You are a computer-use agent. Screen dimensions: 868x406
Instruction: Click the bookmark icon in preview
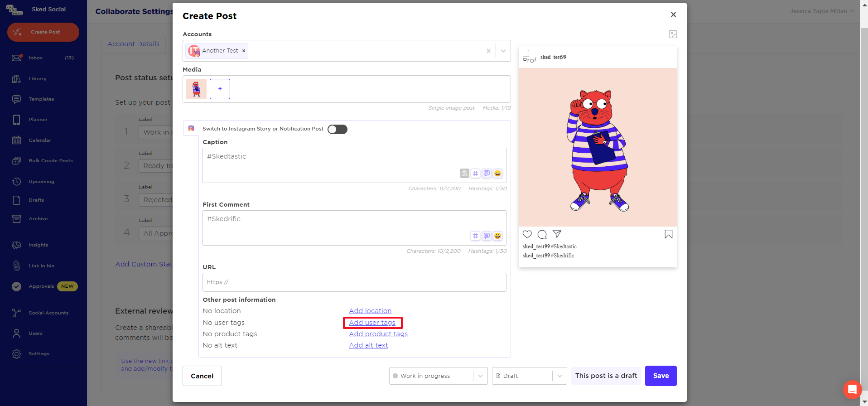(x=669, y=234)
